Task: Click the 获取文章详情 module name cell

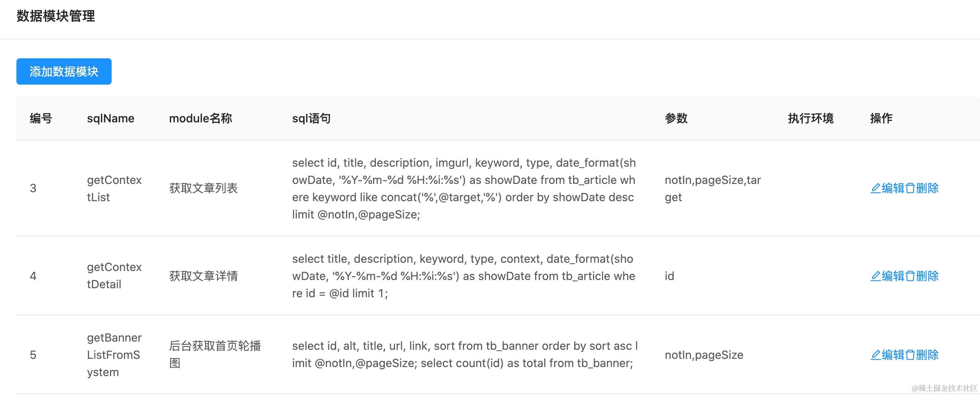Action: pyautogui.click(x=204, y=276)
